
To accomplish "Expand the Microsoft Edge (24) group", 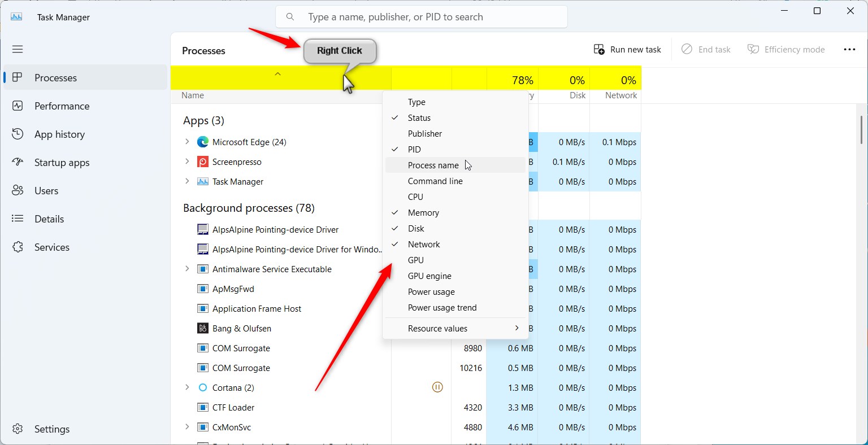I will [x=187, y=142].
